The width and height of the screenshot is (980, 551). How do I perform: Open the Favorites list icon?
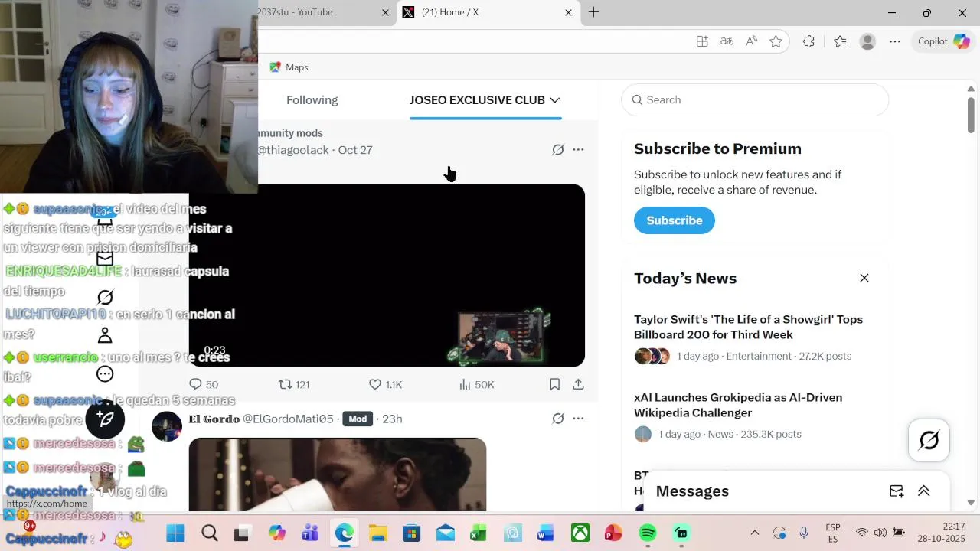[840, 41]
